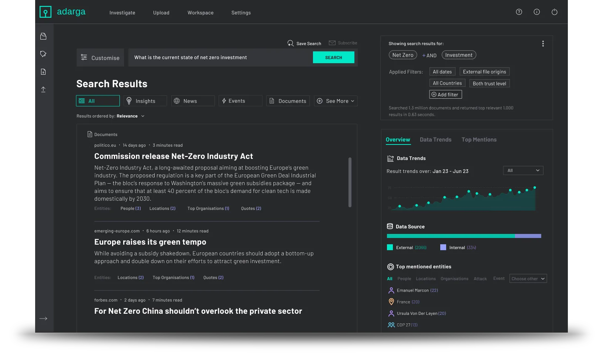603x364 pixels.
Task: Expand Top Organisations (1) under Europe raises its green tempo
Action: pyautogui.click(x=174, y=278)
